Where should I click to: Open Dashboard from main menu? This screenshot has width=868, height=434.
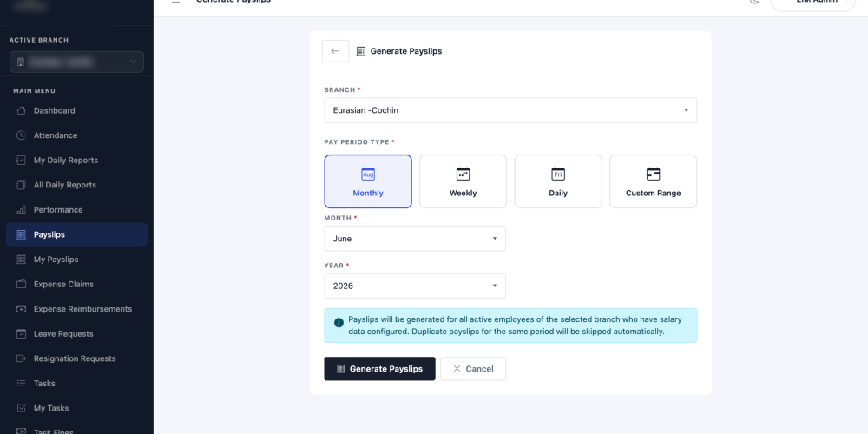(76, 111)
